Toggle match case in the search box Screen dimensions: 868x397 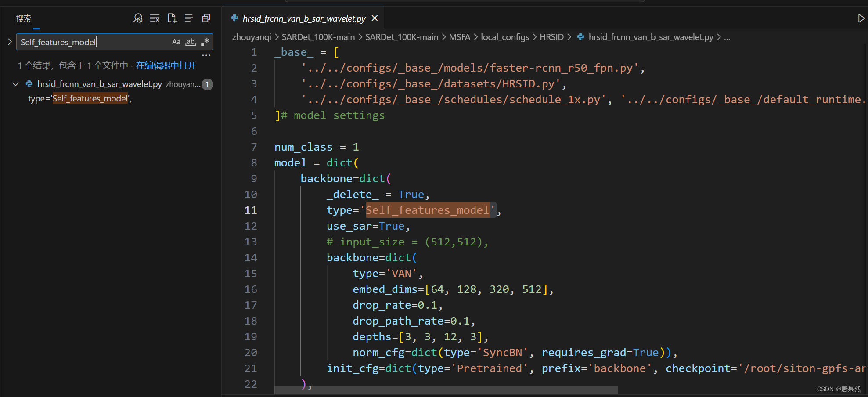[x=176, y=42]
